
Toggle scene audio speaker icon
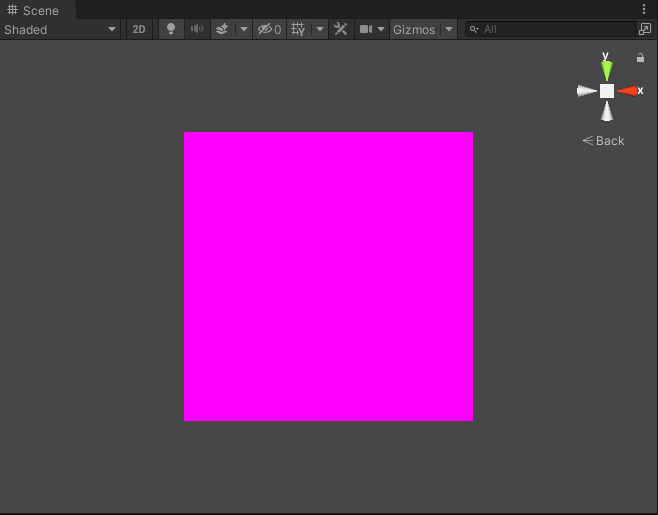(x=197, y=29)
